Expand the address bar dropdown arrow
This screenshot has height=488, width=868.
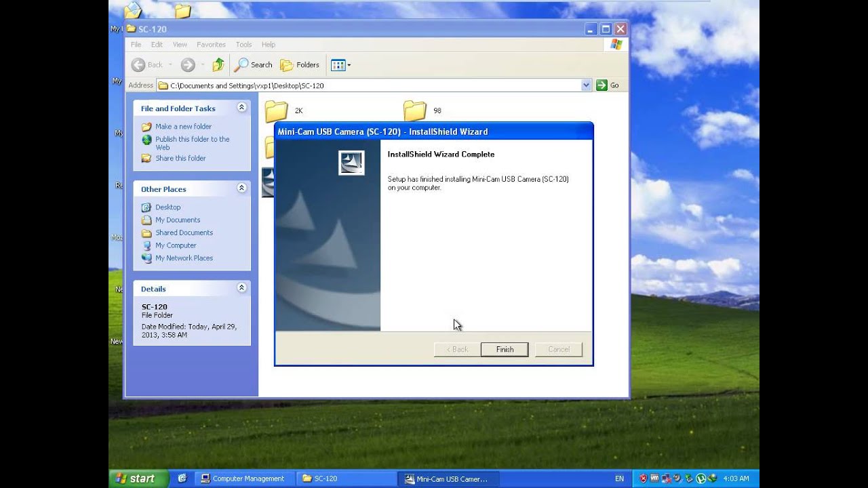587,85
